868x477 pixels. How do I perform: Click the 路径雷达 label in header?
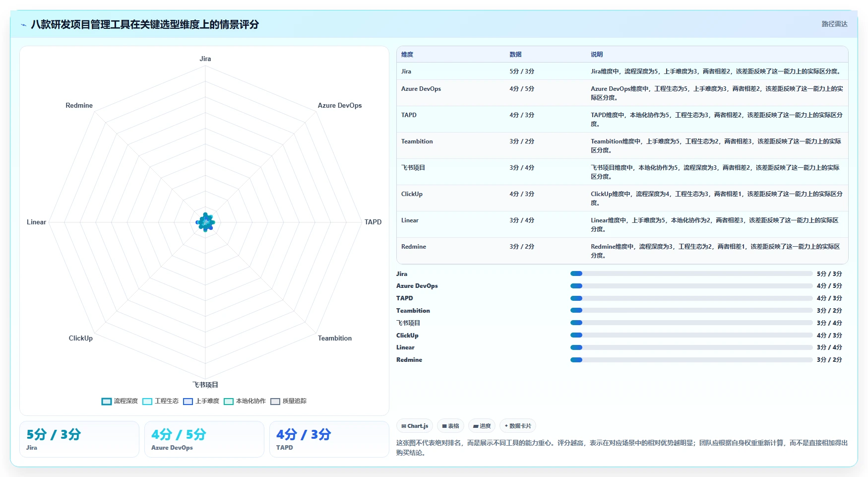point(834,24)
